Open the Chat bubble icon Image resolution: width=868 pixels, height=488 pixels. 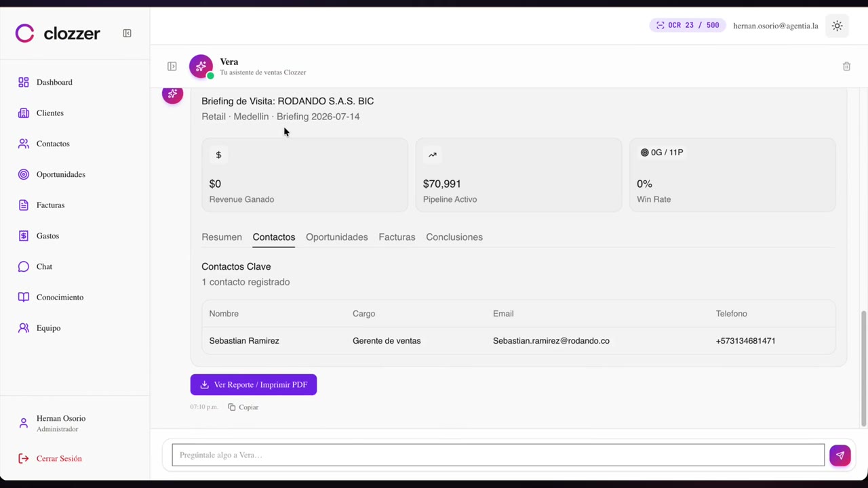point(24,266)
